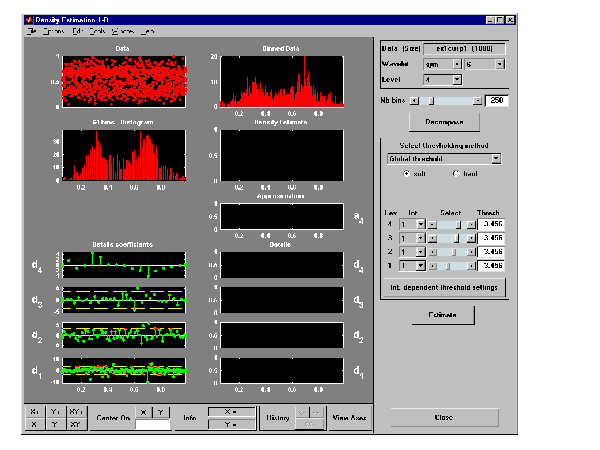
Task: Open the Window menu
Action: (122, 32)
